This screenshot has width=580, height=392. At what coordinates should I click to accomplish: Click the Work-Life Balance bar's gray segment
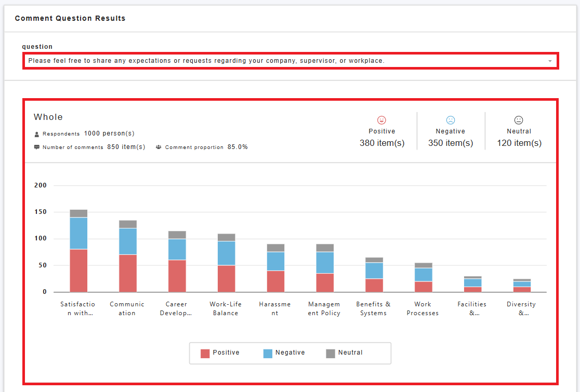(x=226, y=237)
